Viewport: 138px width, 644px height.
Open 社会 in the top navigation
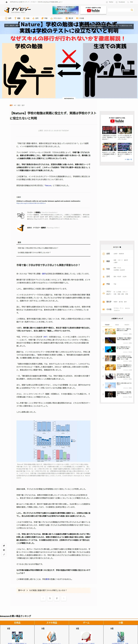(26, 18)
